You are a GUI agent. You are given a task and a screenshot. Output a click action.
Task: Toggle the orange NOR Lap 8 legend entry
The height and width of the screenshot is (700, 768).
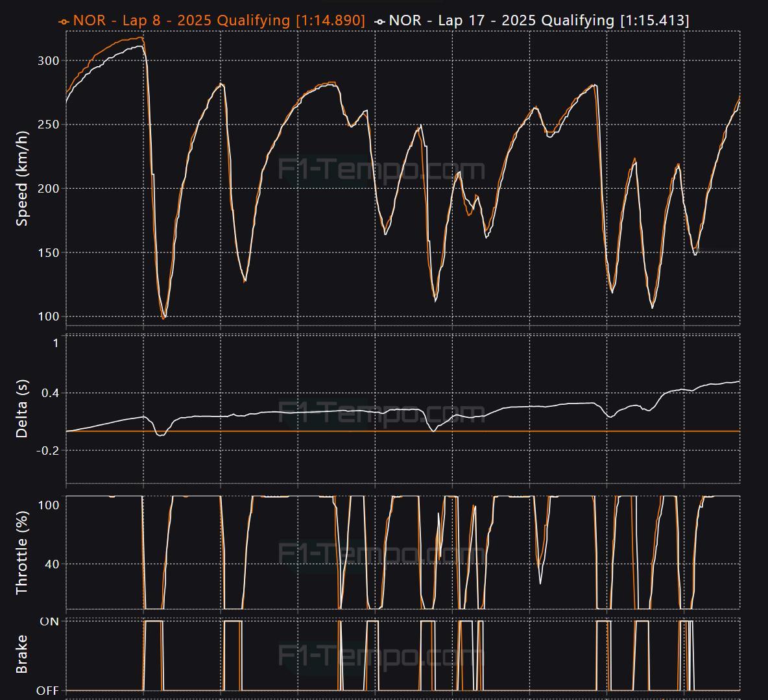[211, 21]
